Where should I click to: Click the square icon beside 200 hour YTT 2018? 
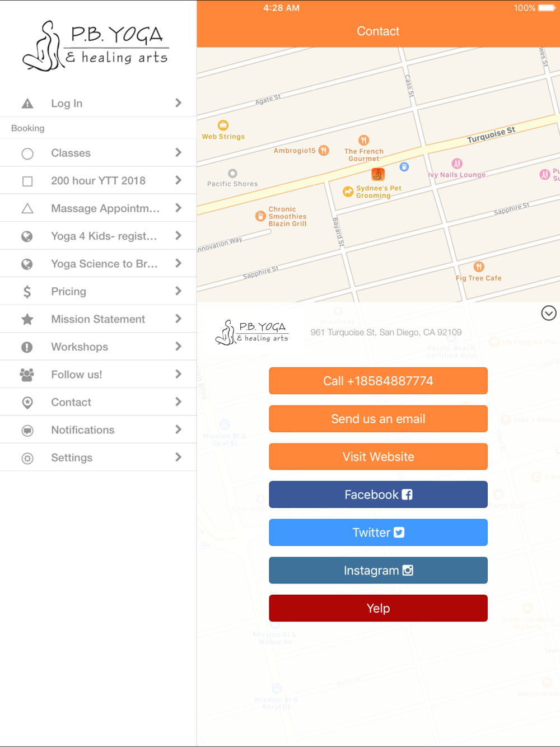click(x=27, y=181)
